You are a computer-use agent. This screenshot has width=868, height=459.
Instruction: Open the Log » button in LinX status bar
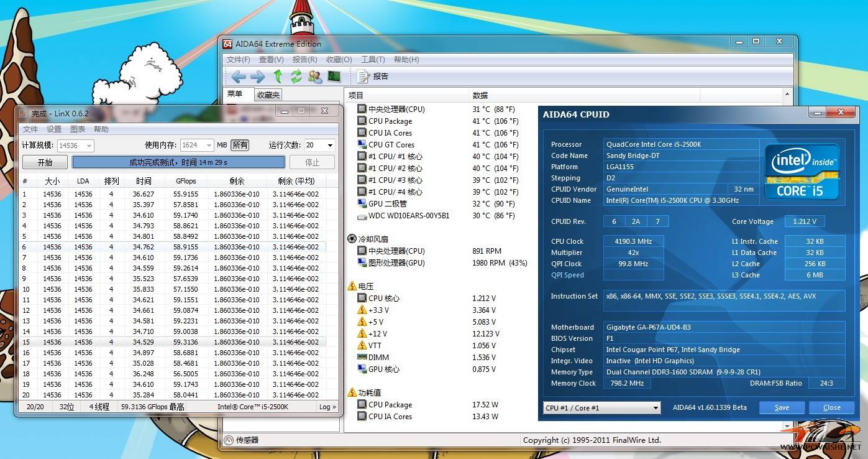pyautogui.click(x=327, y=407)
